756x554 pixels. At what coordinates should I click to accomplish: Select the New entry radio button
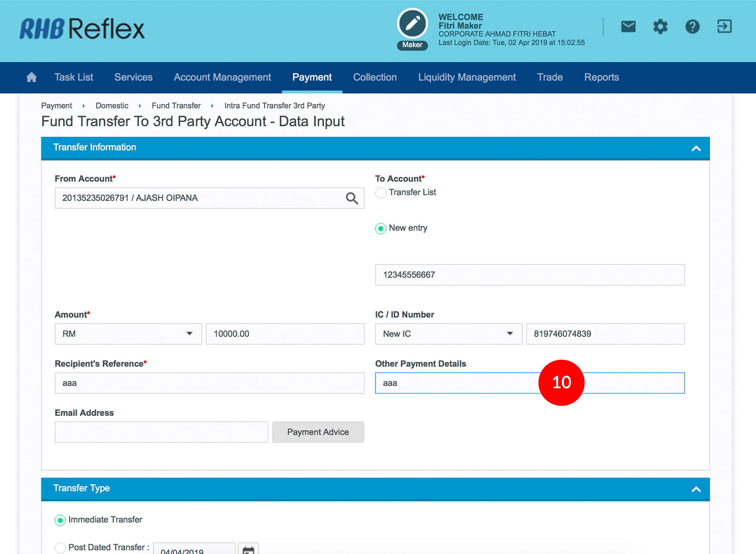pos(381,228)
